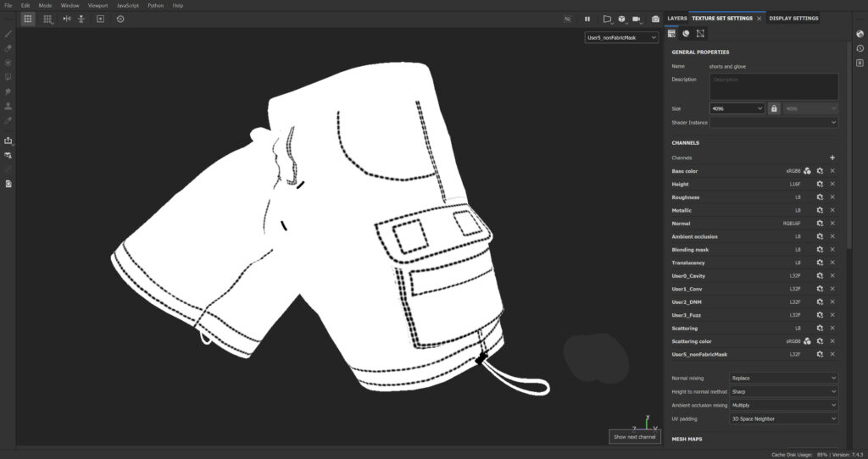The width and height of the screenshot is (868, 459).
Task: Open the history clock icon in right sidebar
Action: (860, 48)
